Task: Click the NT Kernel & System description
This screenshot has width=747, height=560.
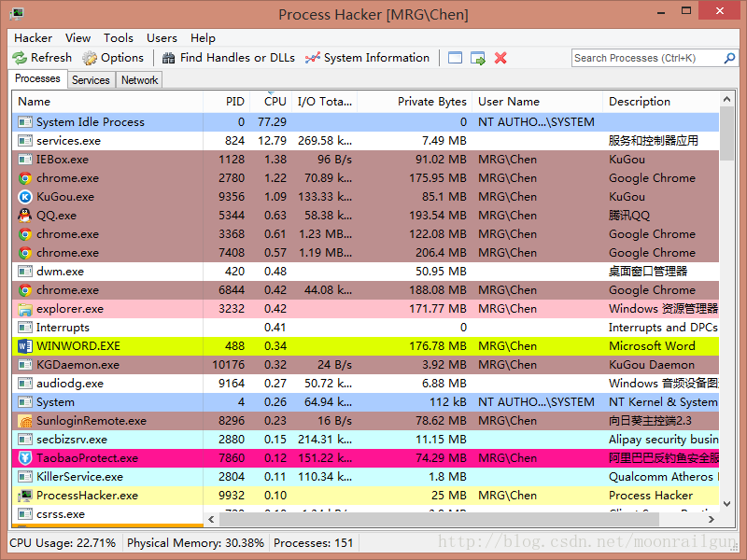Action: [663, 402]
